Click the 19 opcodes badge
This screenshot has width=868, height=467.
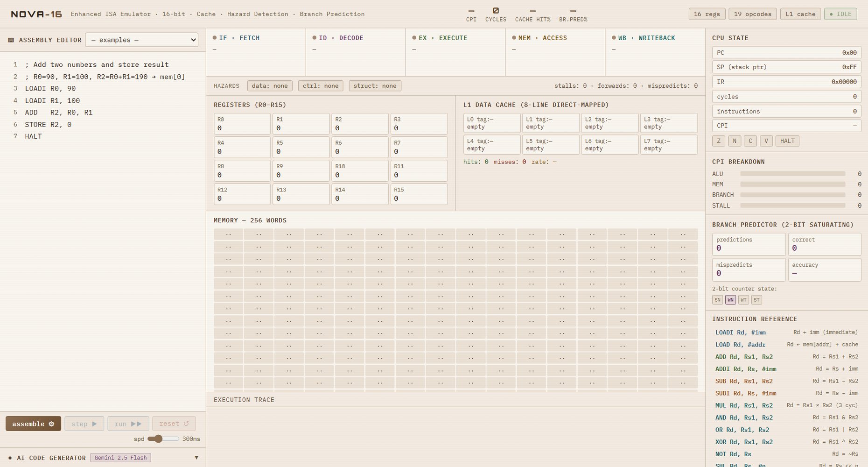(x=753, y=14)
